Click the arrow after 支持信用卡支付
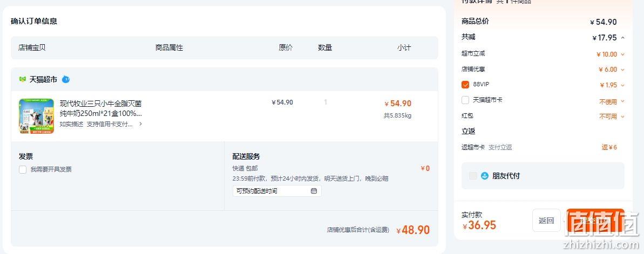The image size is (644, 254). [140, 124]
